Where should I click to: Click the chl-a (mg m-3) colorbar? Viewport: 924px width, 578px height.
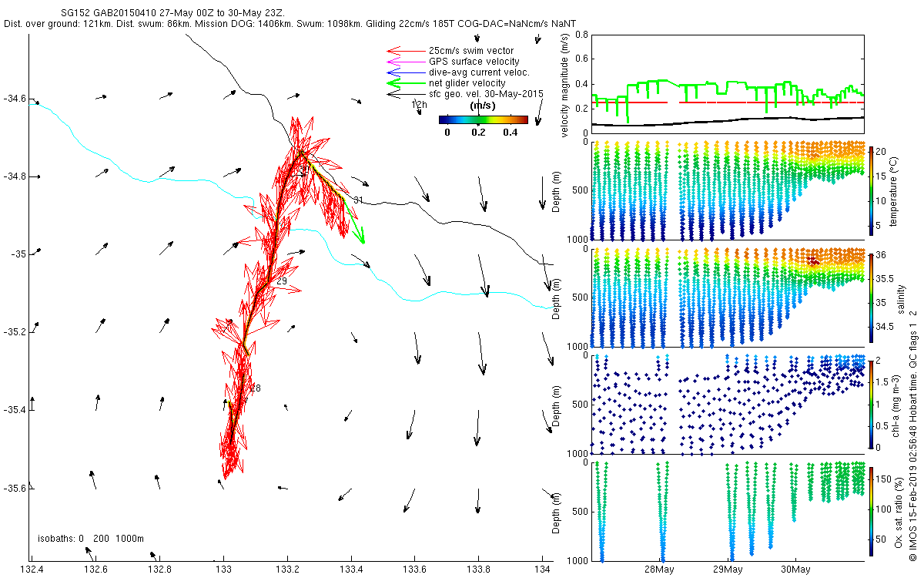pyautogui.click(x=872, y=403)
